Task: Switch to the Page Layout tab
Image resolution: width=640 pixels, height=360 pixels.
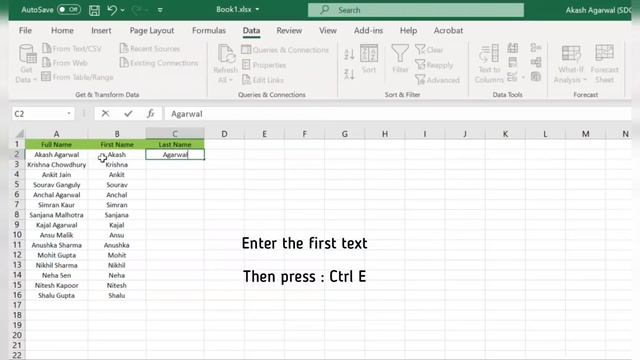Action: [151, 31]
